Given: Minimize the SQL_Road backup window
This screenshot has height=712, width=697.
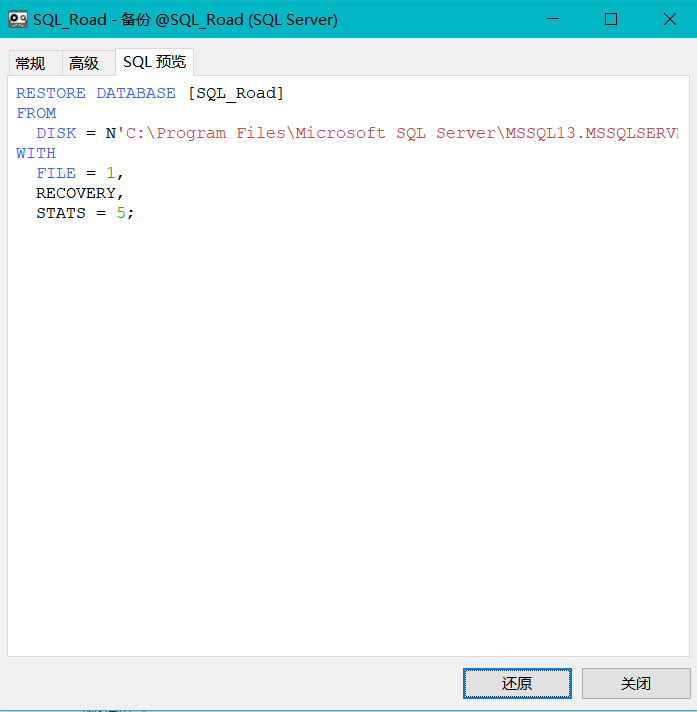Looking at the screenshot, I should (553, 19).
